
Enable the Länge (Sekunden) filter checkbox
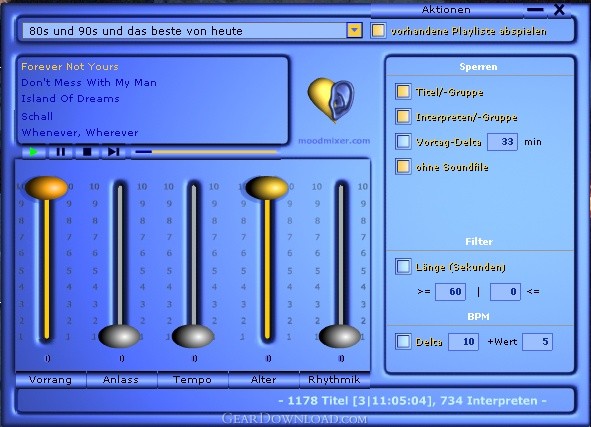click(403, 266)
